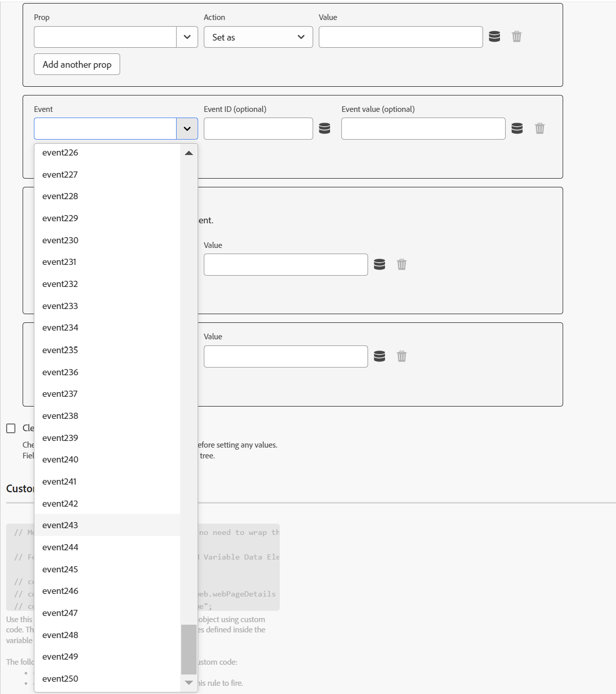Image resolution: width=616 pixels, height=694 pixels.
Task: Delete the Prop row with trash icon
Action: pos(516,36)
